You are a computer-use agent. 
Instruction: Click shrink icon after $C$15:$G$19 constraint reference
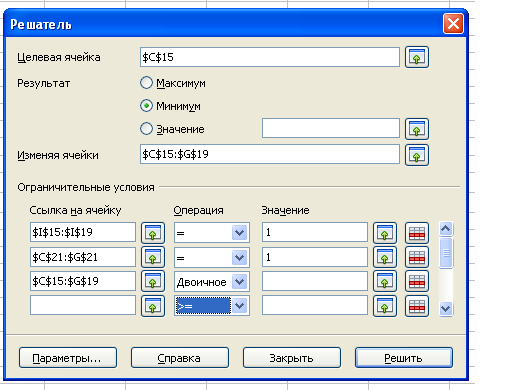(x=153, y=282)
